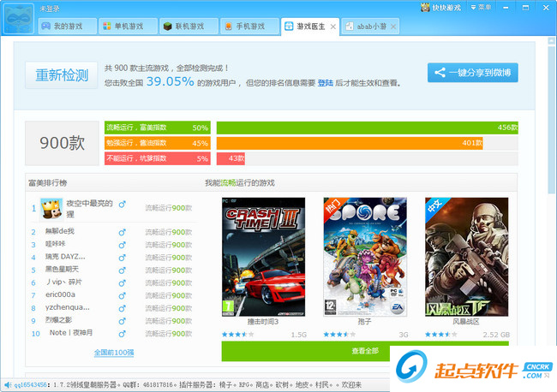This screenshot has height=392, width=557.
Task: Click the 快快游戏 crown icon
Action: 425,7
